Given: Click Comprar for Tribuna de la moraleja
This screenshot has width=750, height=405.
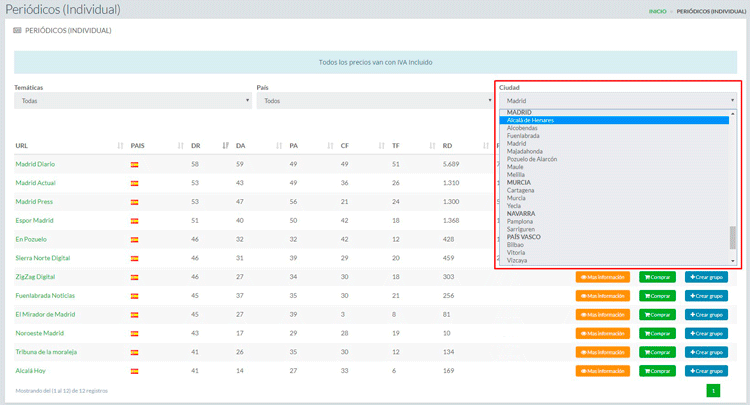Looking at the screenshot, I should click(657, 352).
